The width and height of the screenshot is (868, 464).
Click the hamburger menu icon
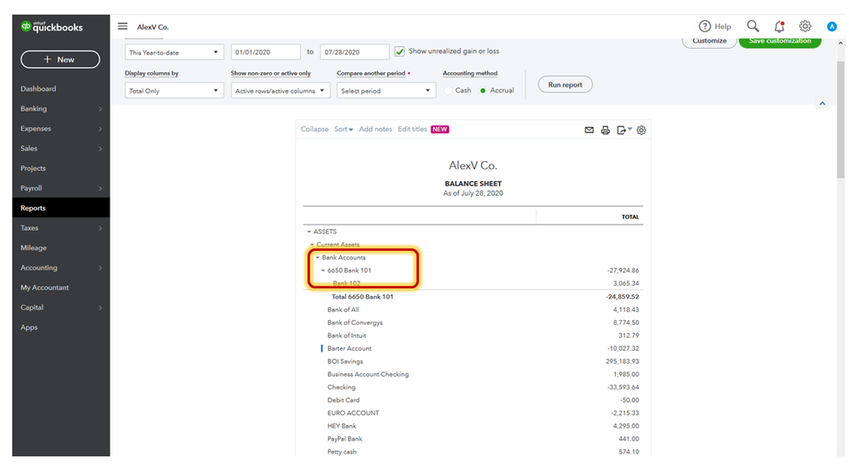pyautogui.click(x=123, y=27)
